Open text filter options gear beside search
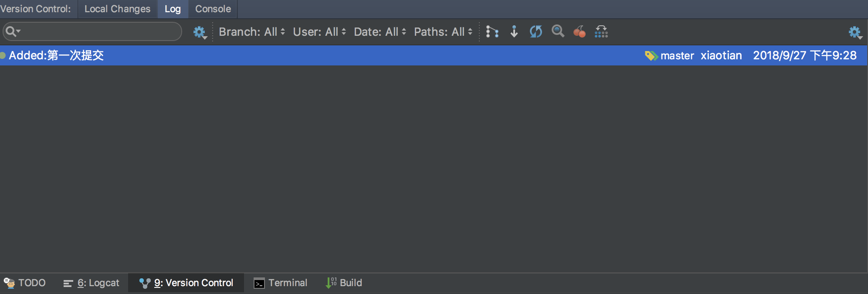This screenshot has width=868, height=294. point(200,32)
